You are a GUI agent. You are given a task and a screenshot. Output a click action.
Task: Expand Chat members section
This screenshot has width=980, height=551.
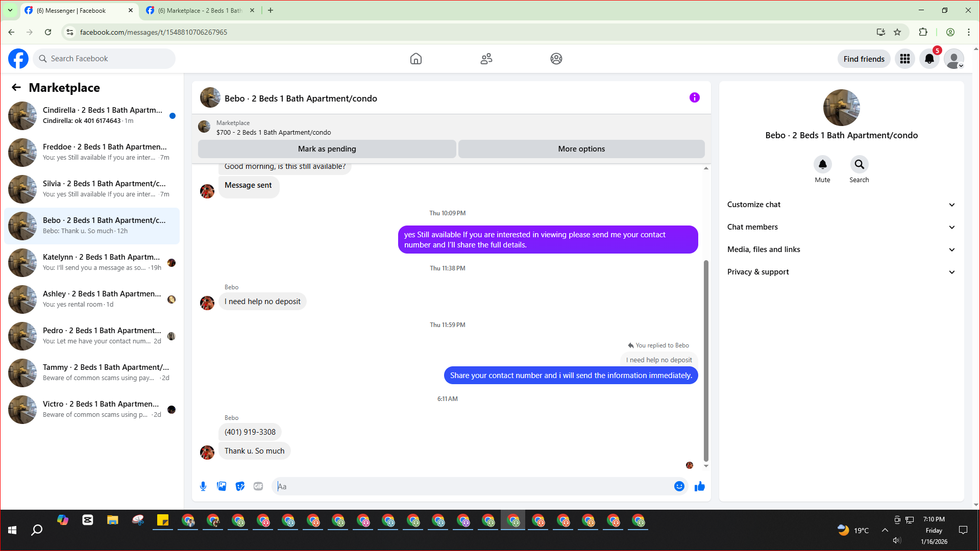coord(841,227)
